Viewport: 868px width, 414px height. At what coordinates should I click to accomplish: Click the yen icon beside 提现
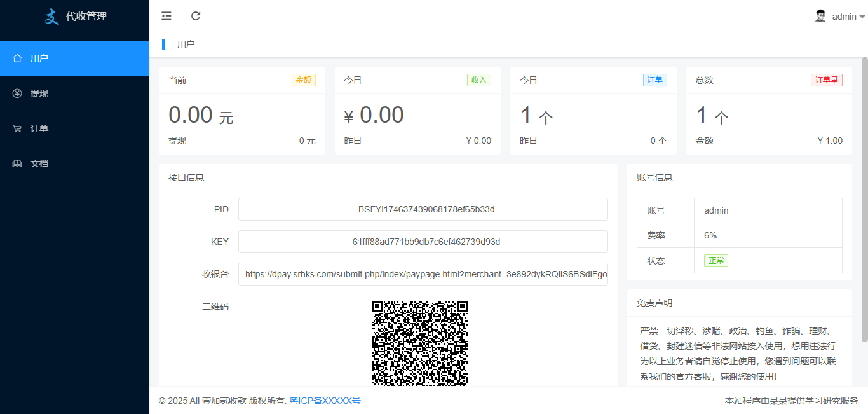(17, 93)
